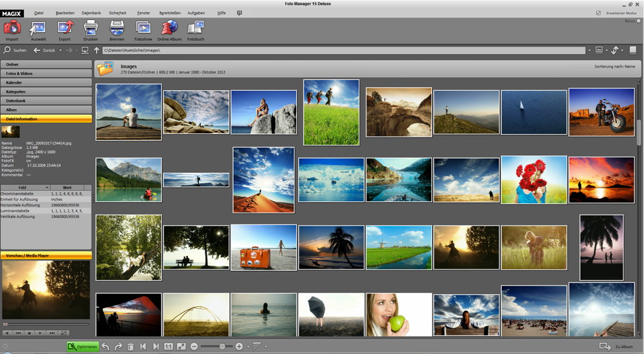Click the Drucken printer icon
644x354 pixels.
click(x=91, y=28)
